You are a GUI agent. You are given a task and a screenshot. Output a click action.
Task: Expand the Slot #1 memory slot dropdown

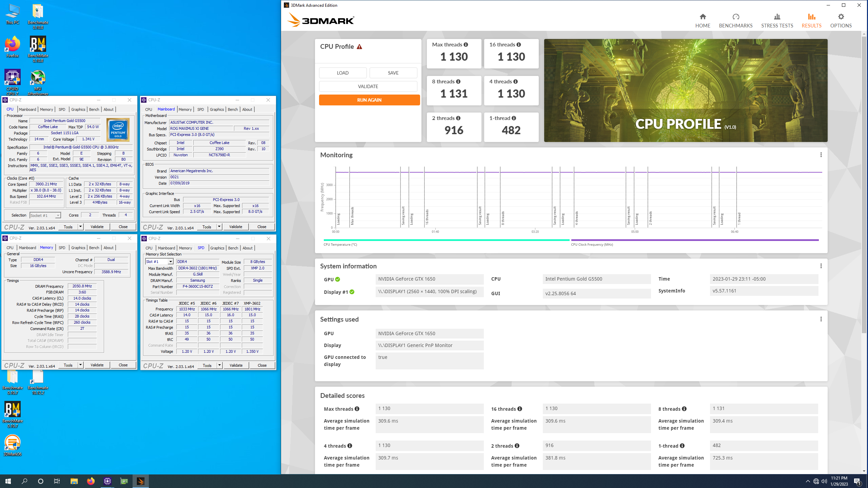pyautogui.click(x=171, y=262)
